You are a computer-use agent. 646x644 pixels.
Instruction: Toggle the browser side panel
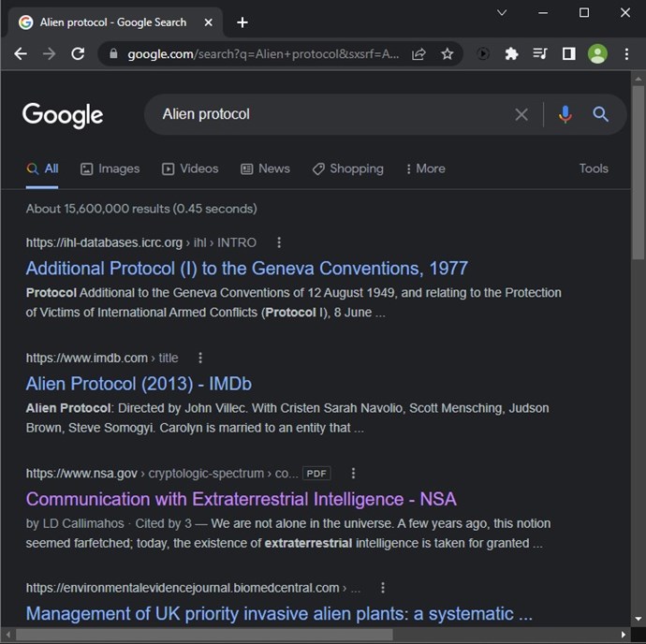point(569,53)
